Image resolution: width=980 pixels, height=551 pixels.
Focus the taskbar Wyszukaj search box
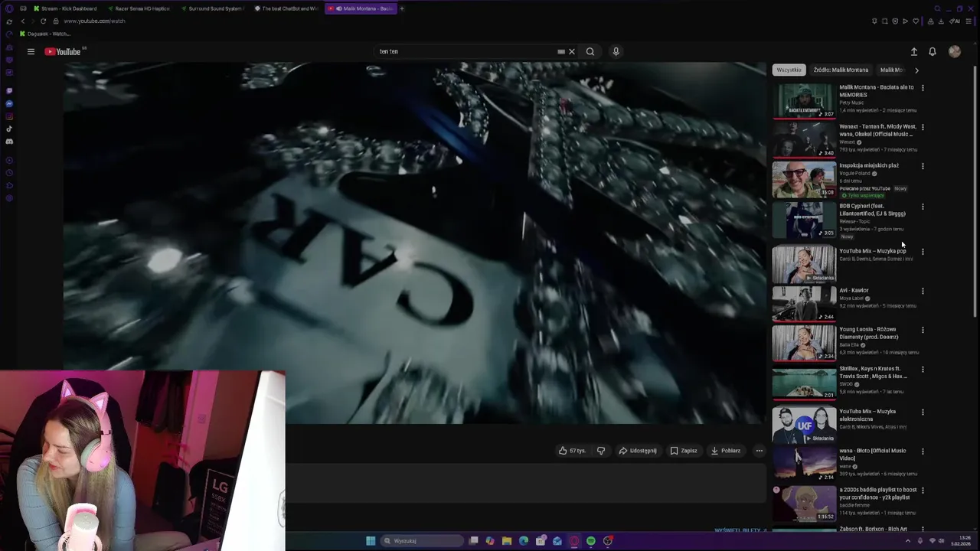[x=422, y=541]
